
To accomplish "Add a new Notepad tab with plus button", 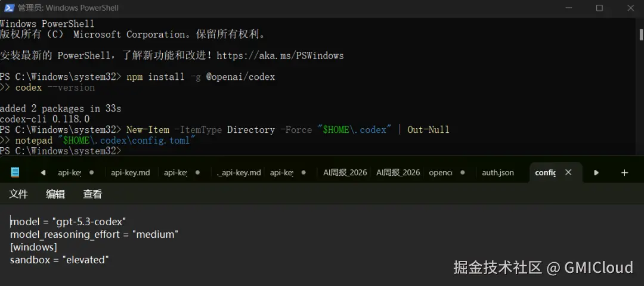I will coord(625,173).
